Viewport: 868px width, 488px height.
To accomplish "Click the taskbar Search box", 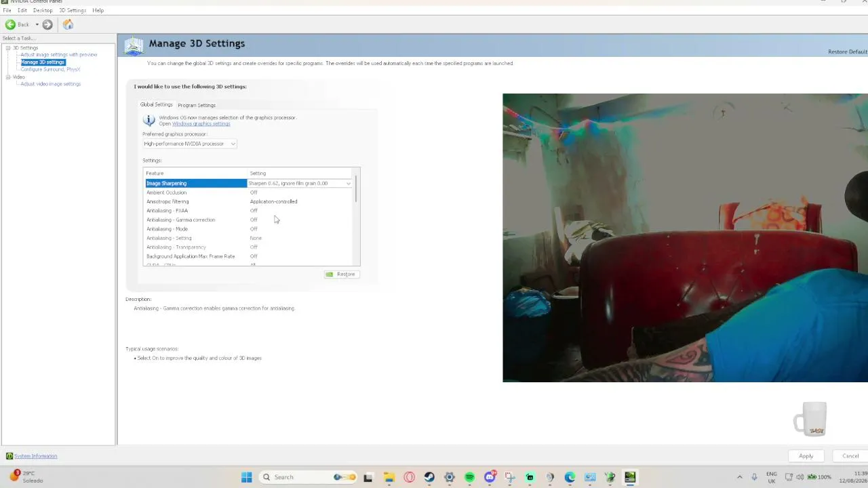I will [x=309, y=477].
